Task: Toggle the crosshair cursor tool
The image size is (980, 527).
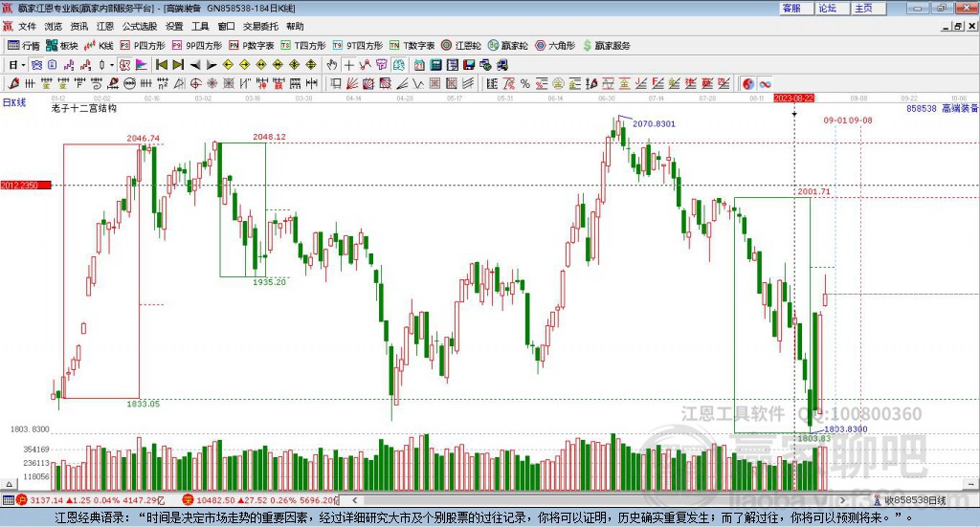Action: tap(349, 65)
